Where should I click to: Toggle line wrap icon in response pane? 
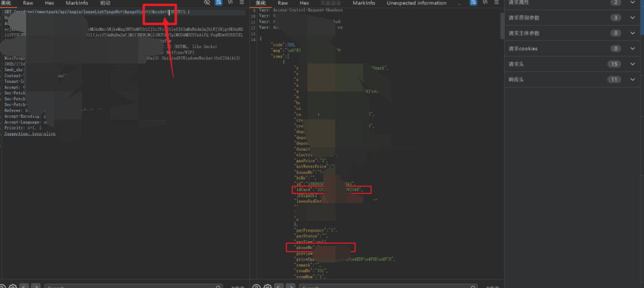click(474, 2)
